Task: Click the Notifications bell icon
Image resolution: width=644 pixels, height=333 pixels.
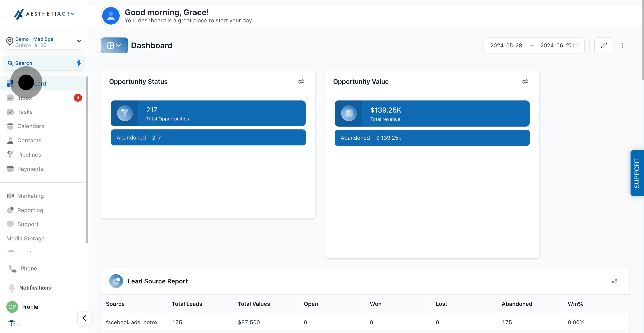Action: [12, 287]
